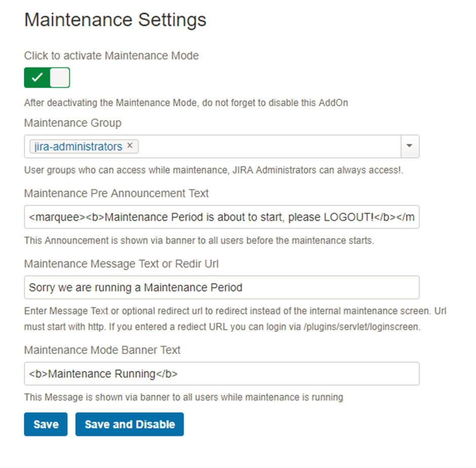Click the "Maintenance Group" label

click(72, 123)
